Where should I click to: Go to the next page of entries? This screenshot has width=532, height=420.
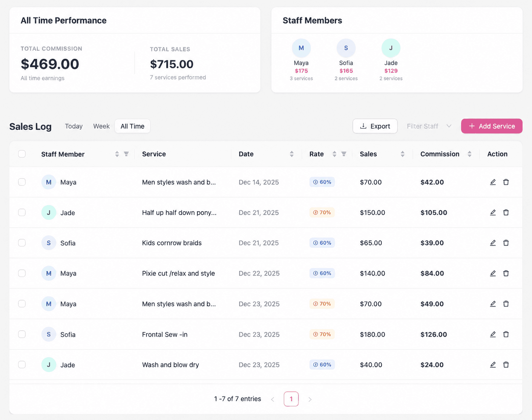coord(310,399)
